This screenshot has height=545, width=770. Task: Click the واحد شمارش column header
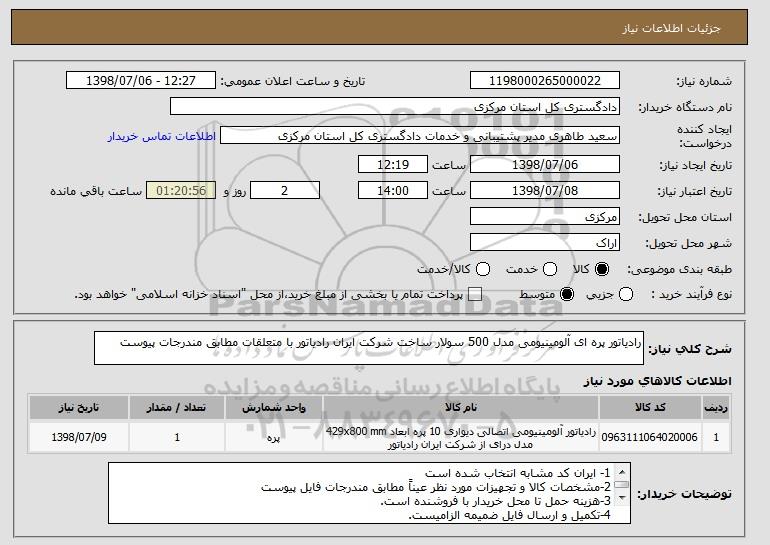click(x=274, y=408)
